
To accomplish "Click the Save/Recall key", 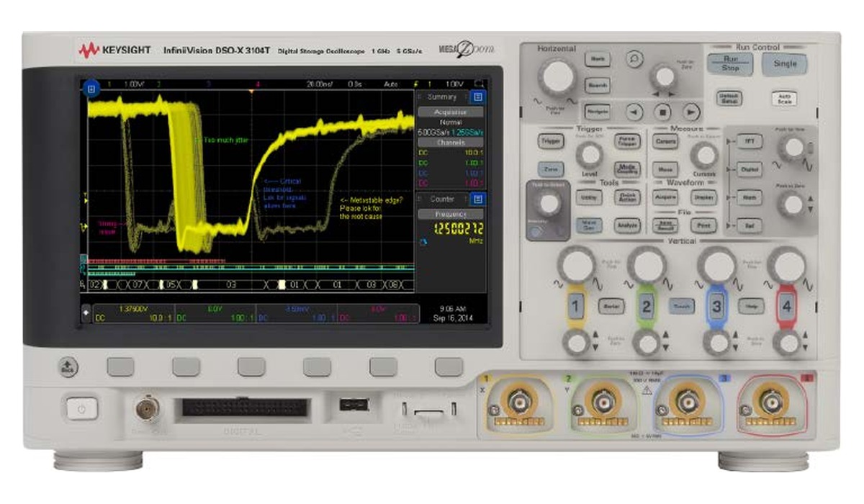I will coord(665,225).
